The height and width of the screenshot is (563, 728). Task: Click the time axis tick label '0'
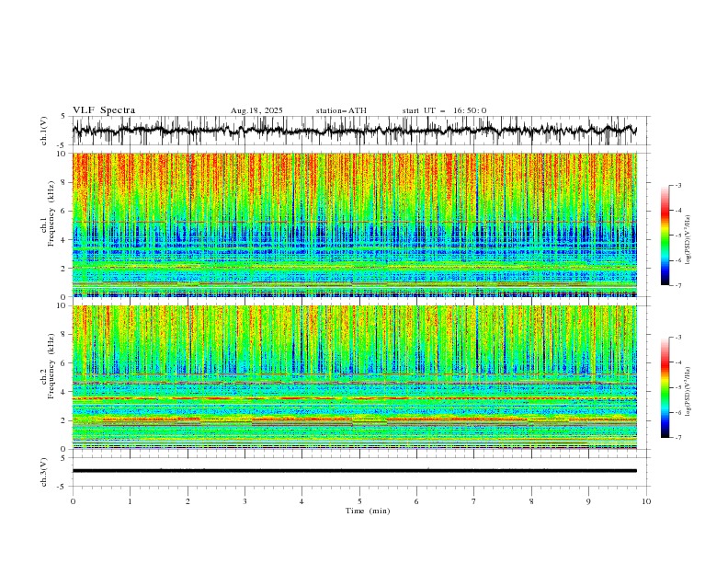73,501
